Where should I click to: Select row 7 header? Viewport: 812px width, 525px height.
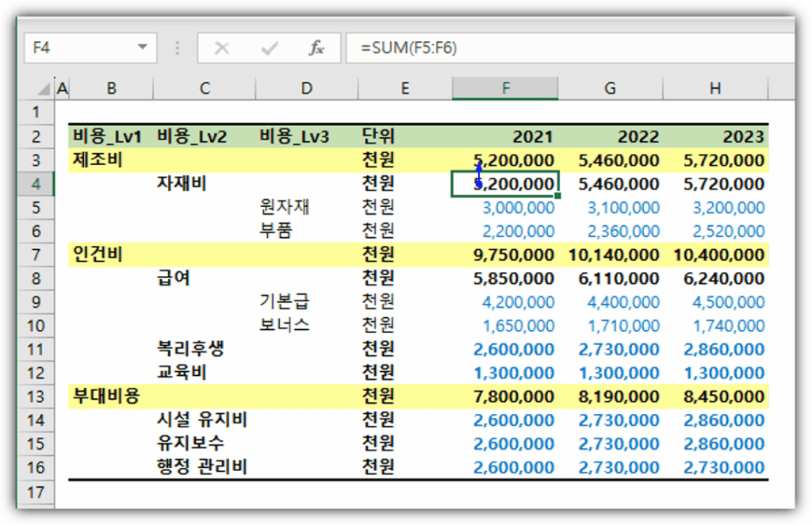click(36, 255)
